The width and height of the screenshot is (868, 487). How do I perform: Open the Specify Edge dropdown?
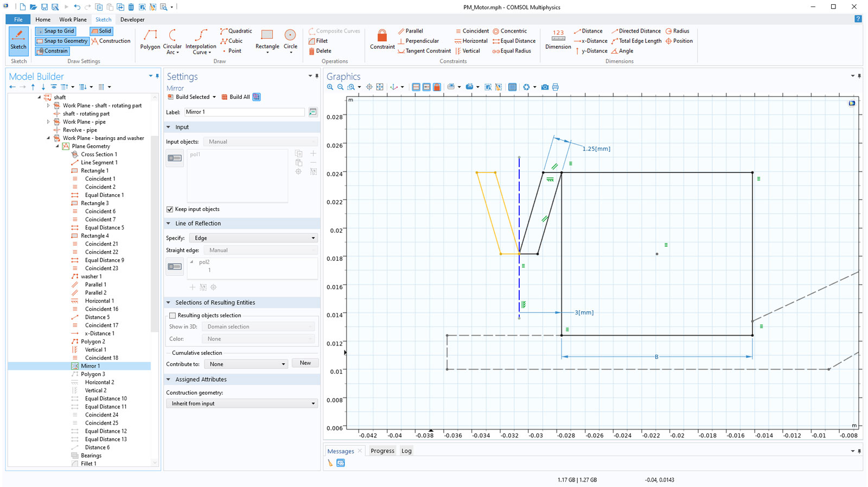pyautogui.click(x=253, y=238)
